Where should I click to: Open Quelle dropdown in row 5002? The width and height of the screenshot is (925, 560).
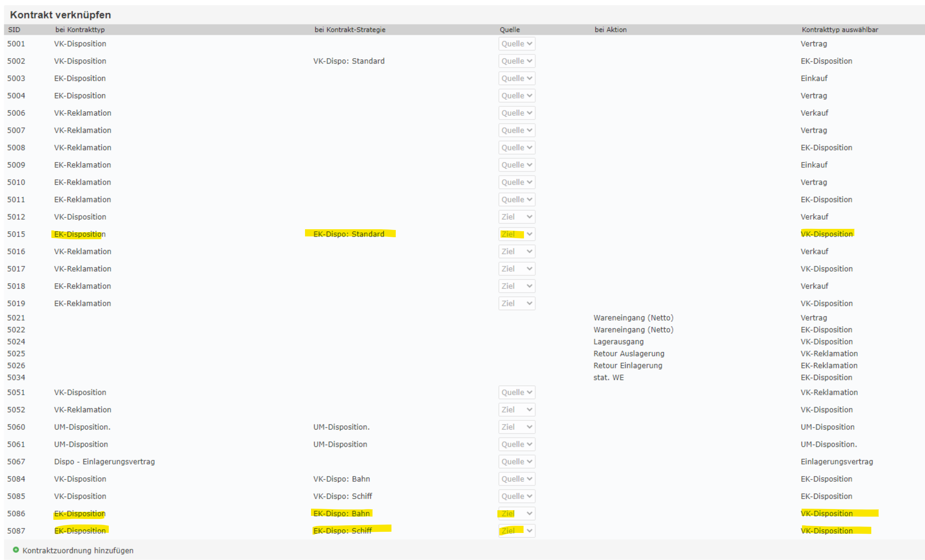[x=516, y=61]
